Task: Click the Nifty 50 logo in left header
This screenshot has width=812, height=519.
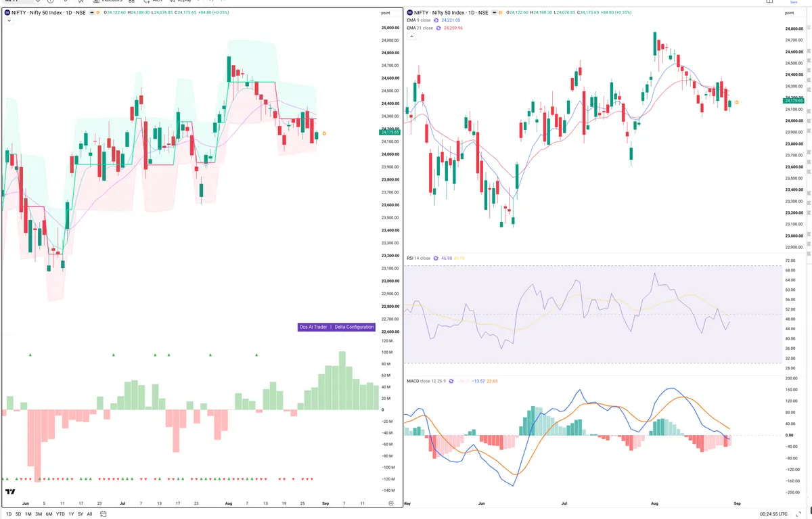Action: (7, 12)
